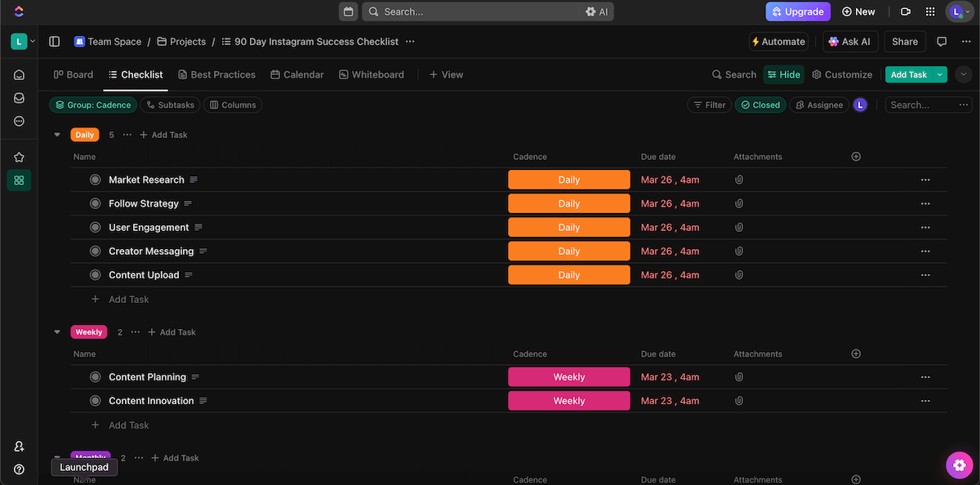Switch to the Calendar tab
Viewport: 980px width, 485px height.
point(297,74)
